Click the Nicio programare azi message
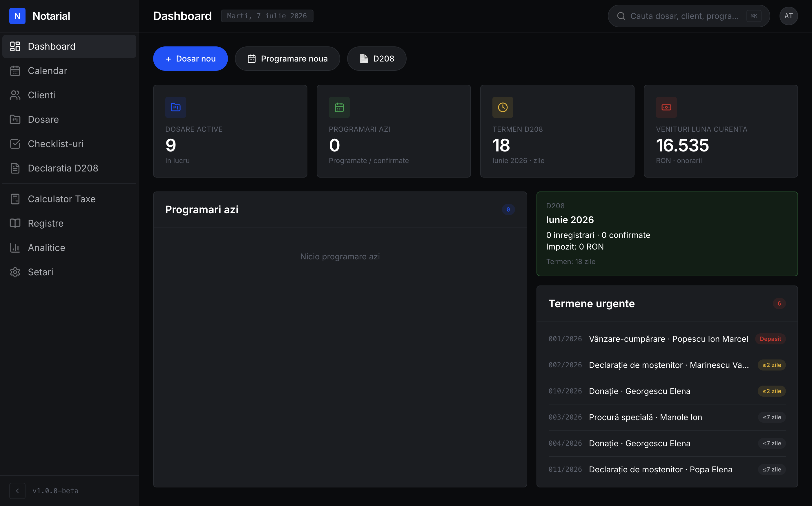 [340, 257]
